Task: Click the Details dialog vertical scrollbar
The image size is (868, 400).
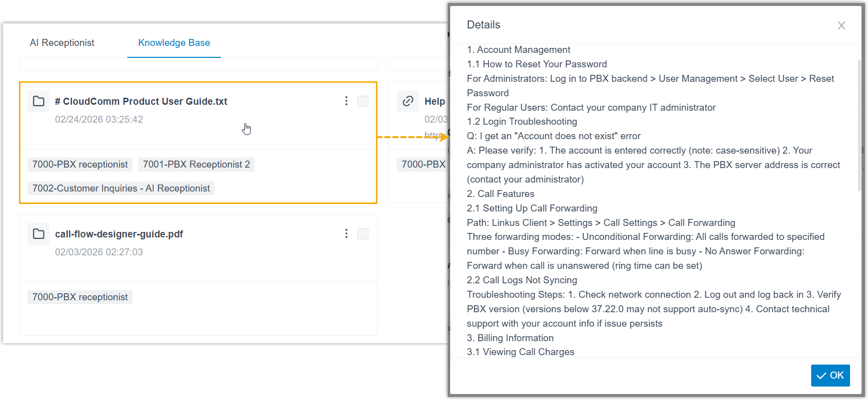Action: click(x=859, y=125)
